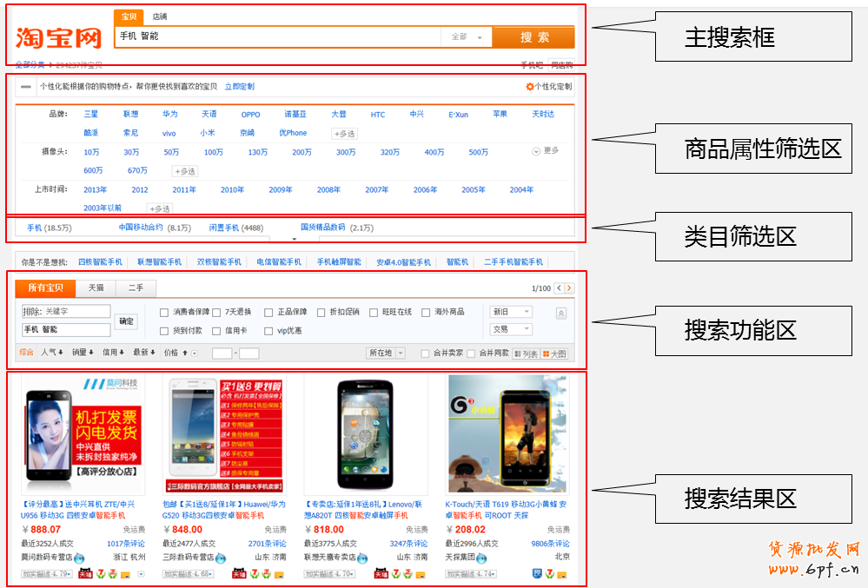Switch to 大图 grid view
This screenshot has height=588, width=868.
[x=553, y=353]
